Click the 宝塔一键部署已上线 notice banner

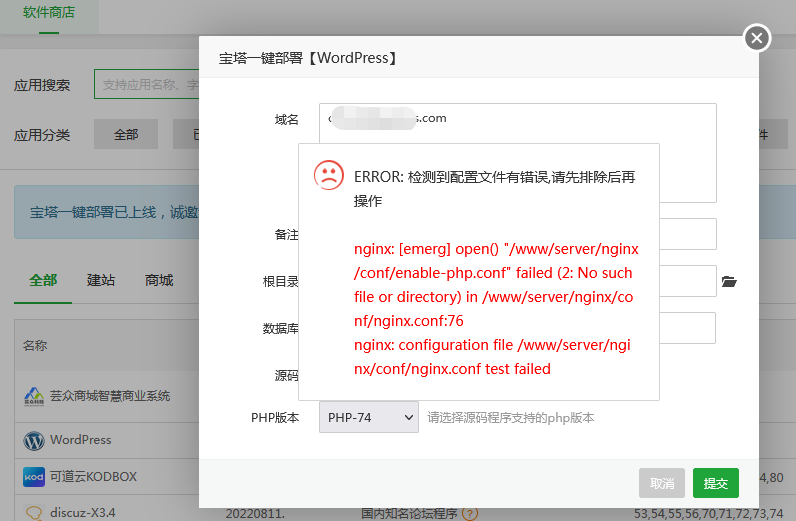pos(107,212)
